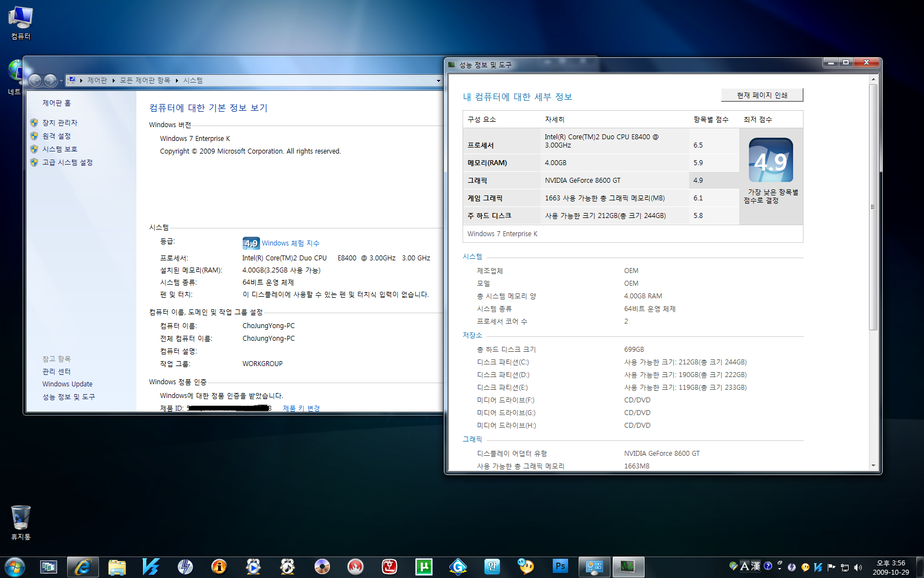Select the 시스템 breadcrumb item
Viewport: 924px width, 578px height.
coord(193,80)
